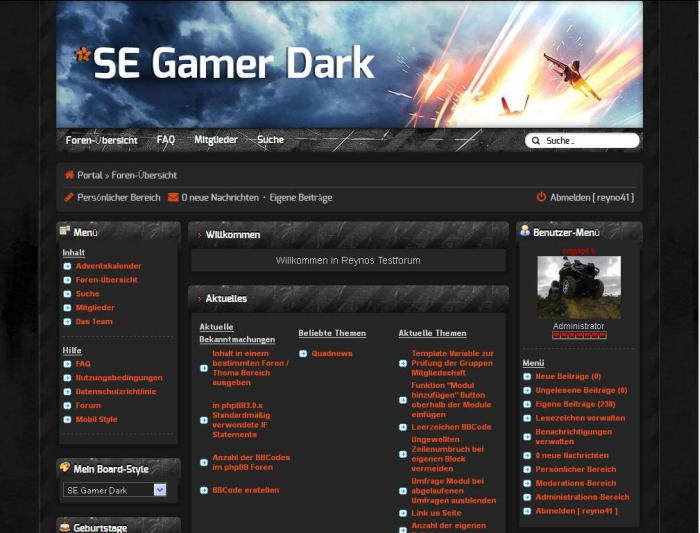This screenshot has height=533, width=700.
Task: Open FAQ from the top navigation bar
Action: [166, 140]
